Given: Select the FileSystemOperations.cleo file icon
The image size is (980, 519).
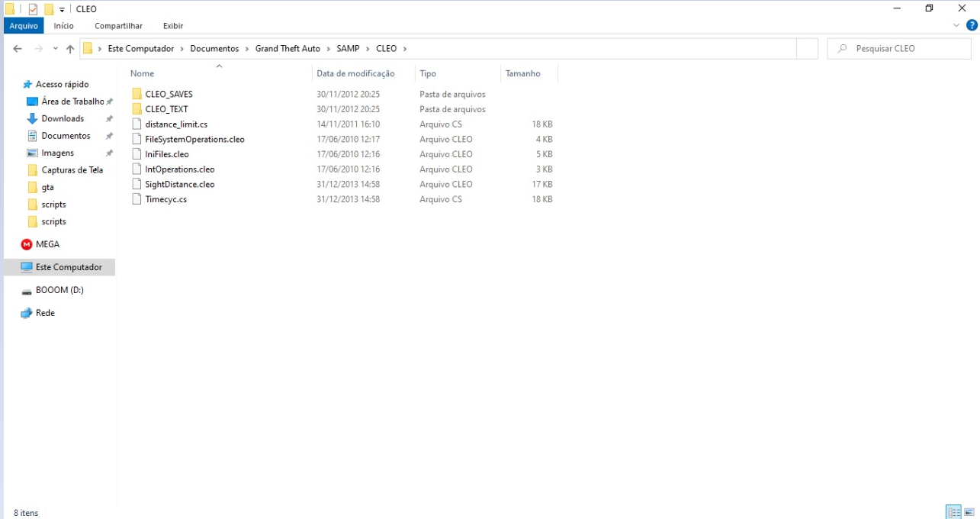Looking at the screenshot, I should (137, 139).
